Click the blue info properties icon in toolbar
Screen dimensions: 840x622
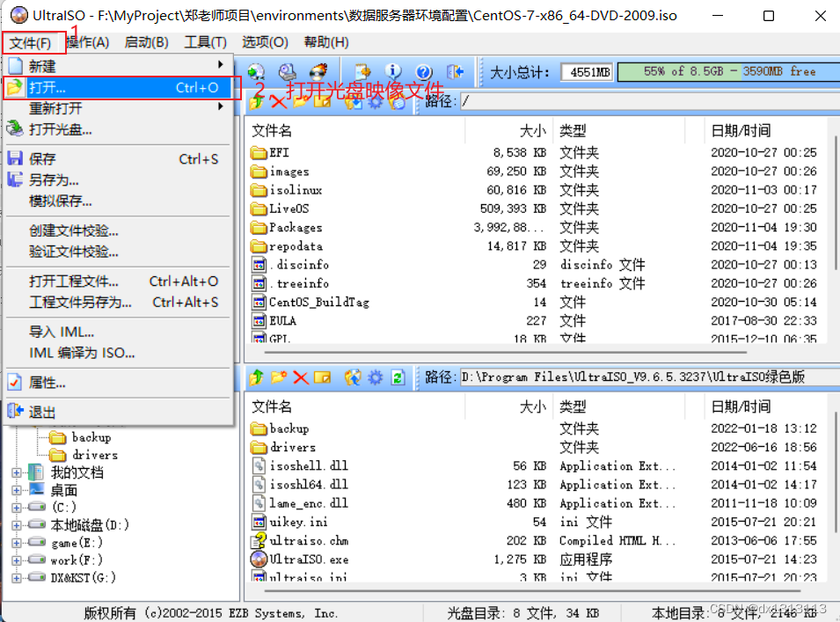point(393,72)
